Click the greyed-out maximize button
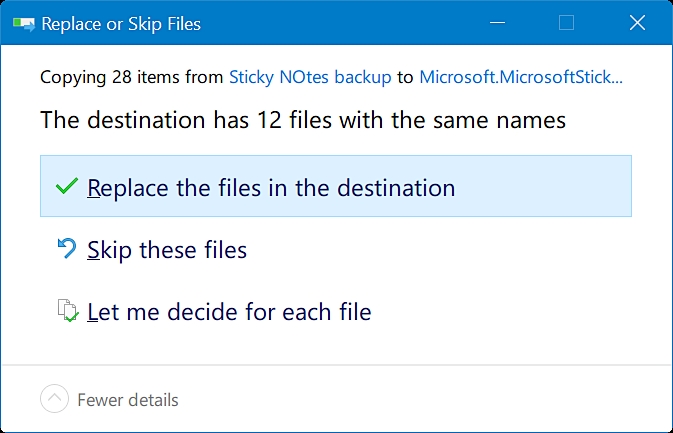The image size is (673, 433). [x=566, y=23]
